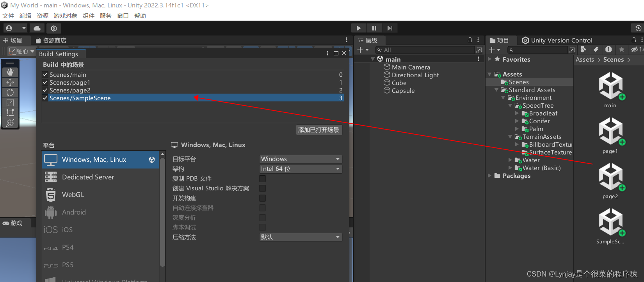The width and height of the screenshot is (644, 282).
Task: Click the favorites star icon in Project toolbar
Action: [622, 50]
